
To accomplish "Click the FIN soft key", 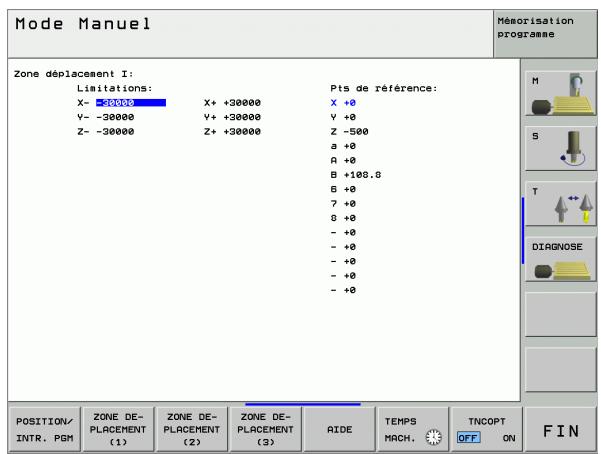I will [x=561, y=430].
